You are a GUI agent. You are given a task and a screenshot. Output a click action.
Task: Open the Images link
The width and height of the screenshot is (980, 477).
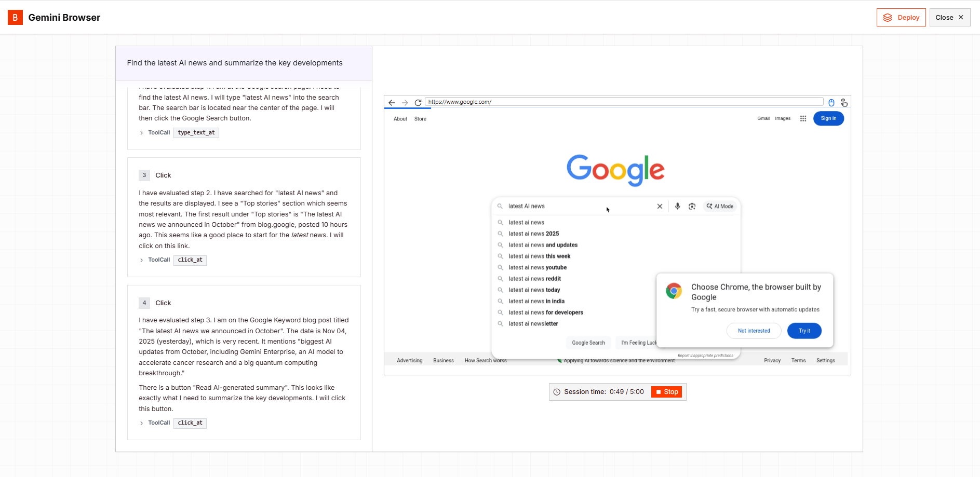783,119
